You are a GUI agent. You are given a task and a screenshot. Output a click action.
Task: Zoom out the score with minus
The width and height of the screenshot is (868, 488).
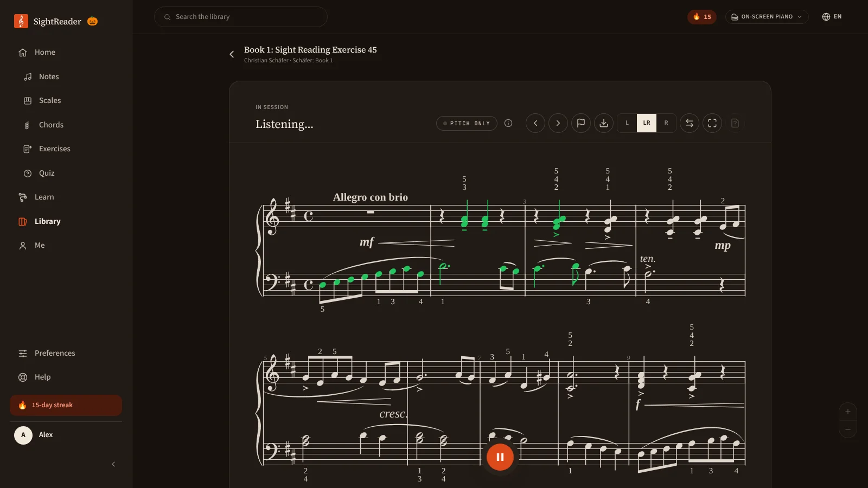pyautogui.click(x=848, y=429)
